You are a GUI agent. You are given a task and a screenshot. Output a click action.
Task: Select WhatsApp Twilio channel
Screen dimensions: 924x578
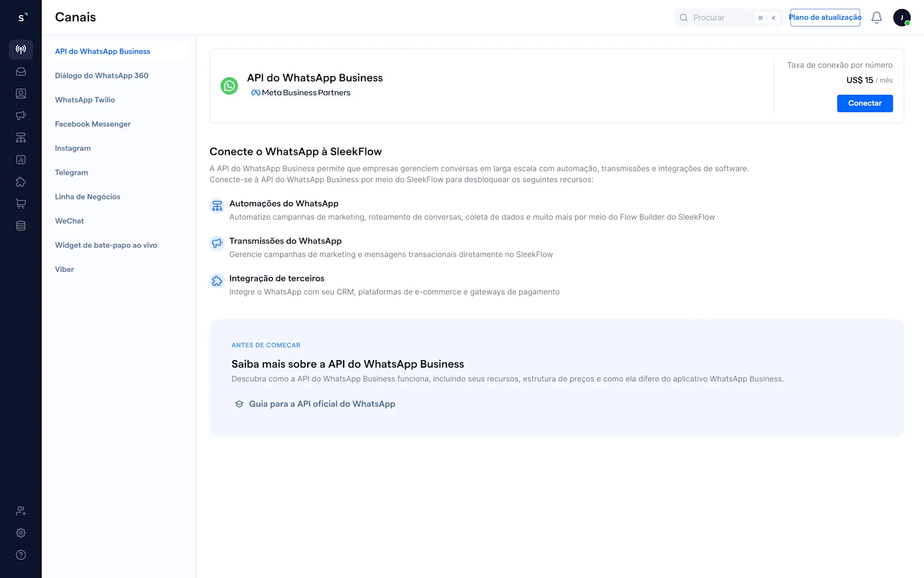tap(118, 100)
